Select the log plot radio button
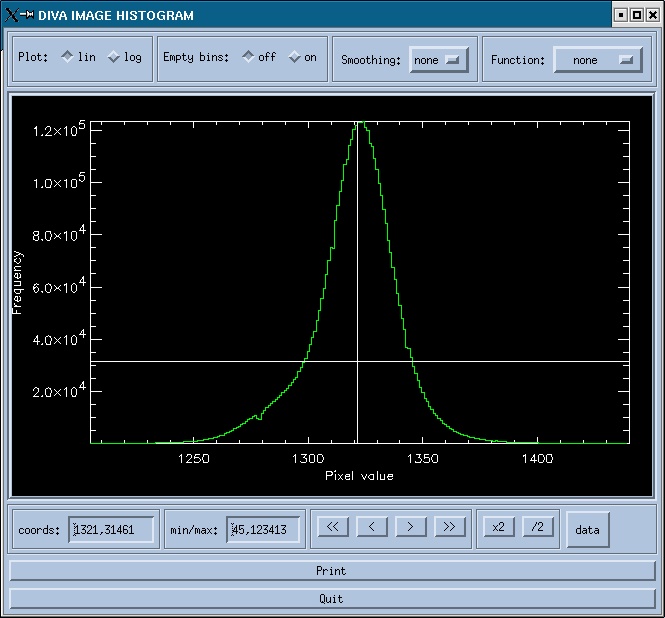The image size is (665, 618). pos(113,57)
